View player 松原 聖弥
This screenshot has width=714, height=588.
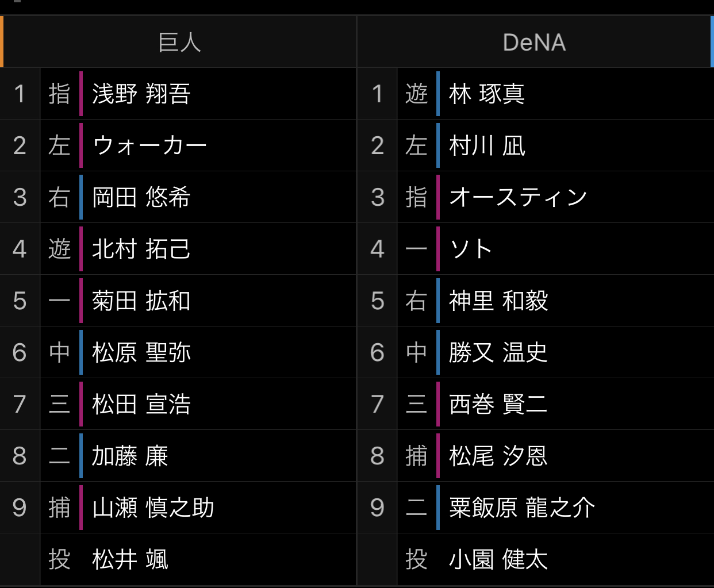click(x=141, y=352)
